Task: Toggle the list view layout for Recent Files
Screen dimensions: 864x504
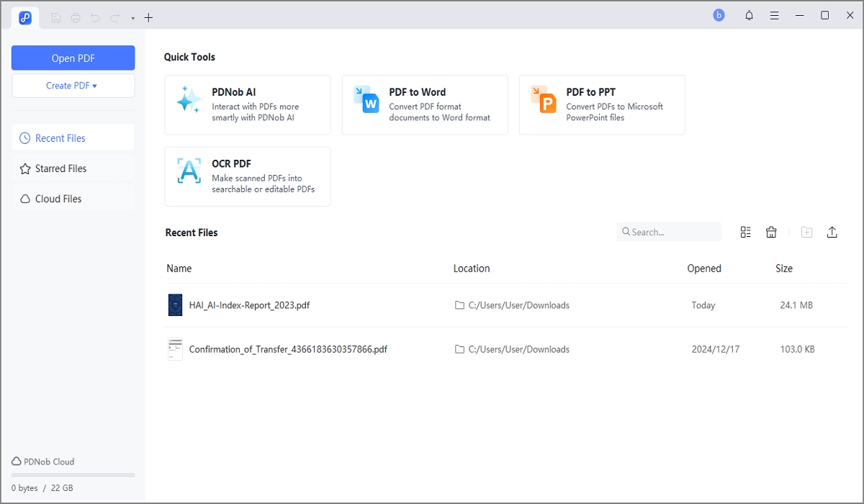Action: tap(745, 232)
